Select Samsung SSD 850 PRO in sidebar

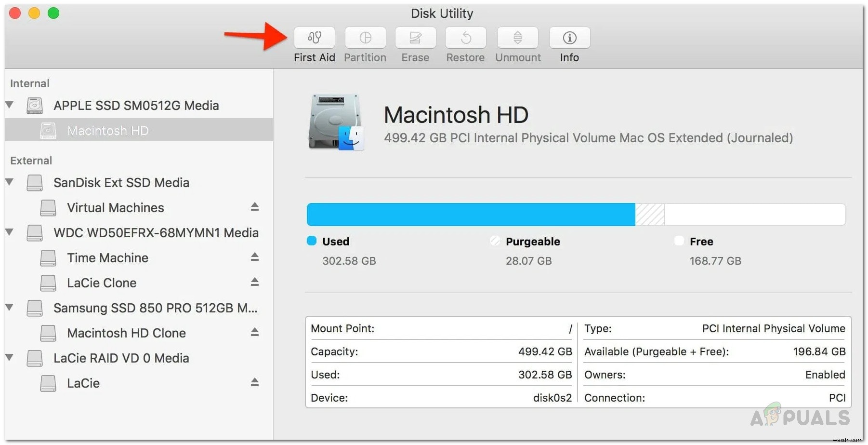(145, 308)
